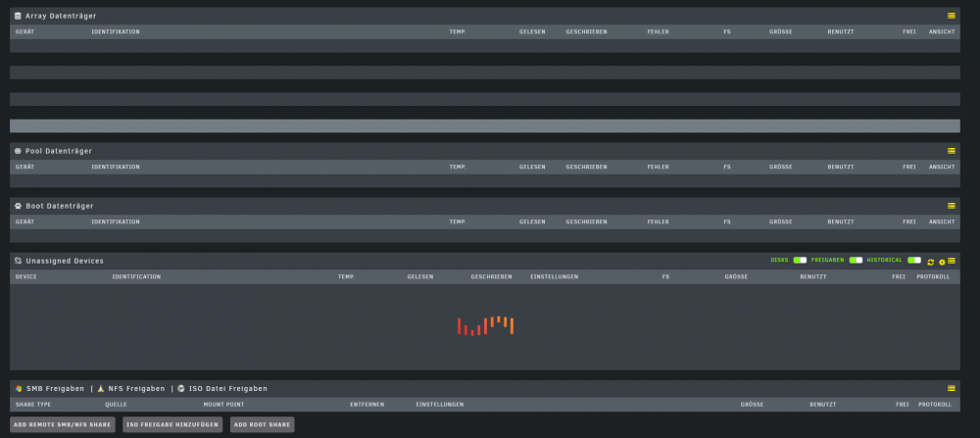Click the Array Datenträger section menu icon
Viewport: 980px width, 438px height.
pos(952,16)
